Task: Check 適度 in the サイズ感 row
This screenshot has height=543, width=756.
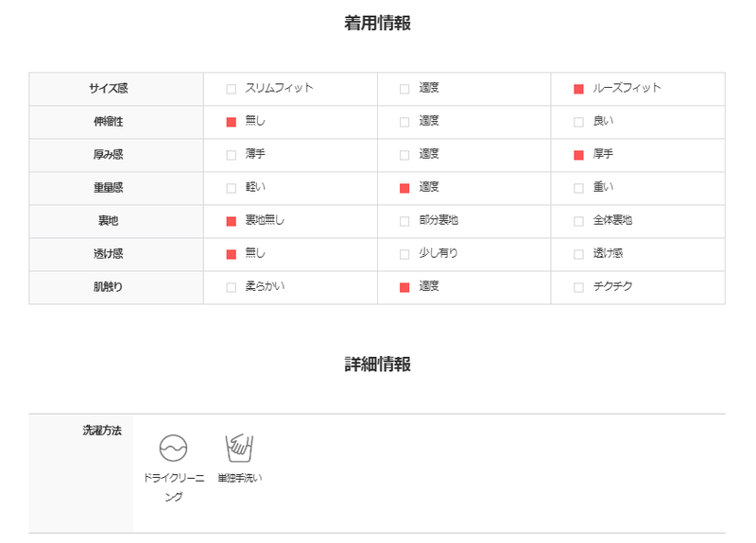Action: pyautogui.click(x=404, y=89)
